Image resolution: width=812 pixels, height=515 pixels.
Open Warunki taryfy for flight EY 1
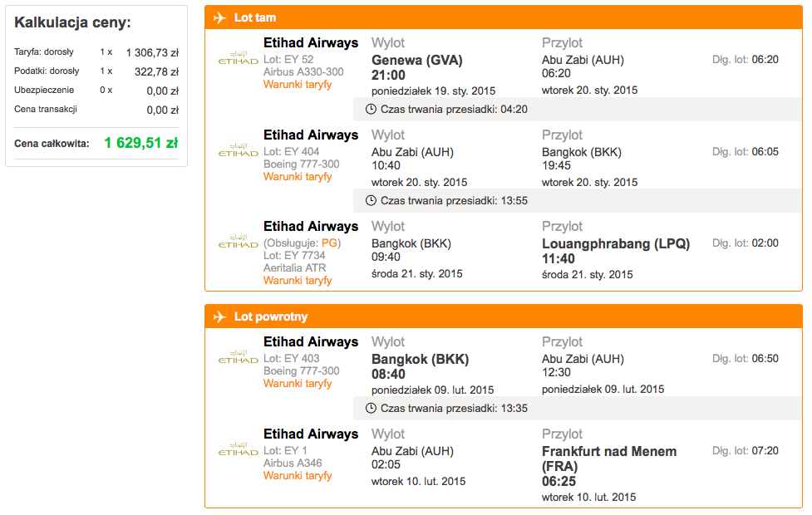click(298, 475)
